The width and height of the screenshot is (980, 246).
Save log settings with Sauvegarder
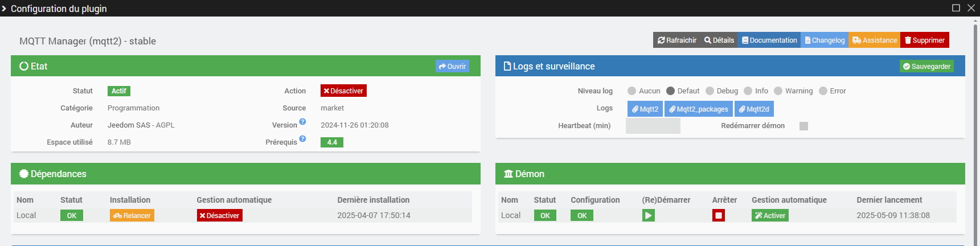tap(926, 66)
